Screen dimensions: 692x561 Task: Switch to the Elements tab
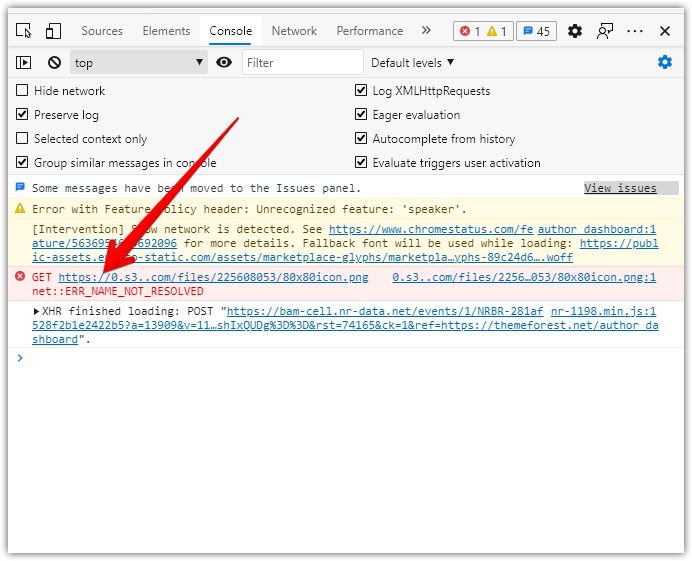tap(166, 31)
